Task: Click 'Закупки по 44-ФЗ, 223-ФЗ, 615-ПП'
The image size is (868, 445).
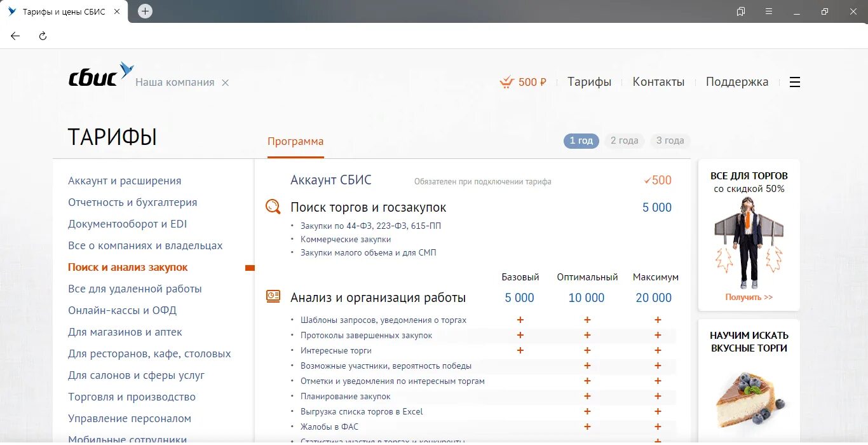Action: point(370,226)
